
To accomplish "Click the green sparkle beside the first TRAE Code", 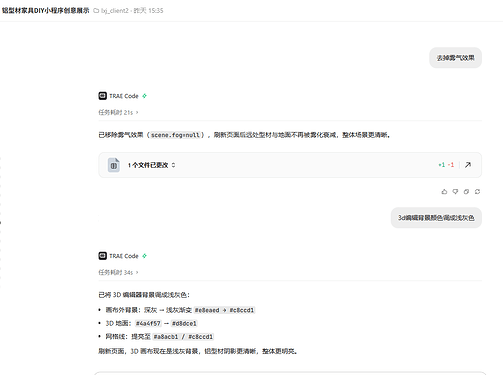I will click(x=144, y=96).
